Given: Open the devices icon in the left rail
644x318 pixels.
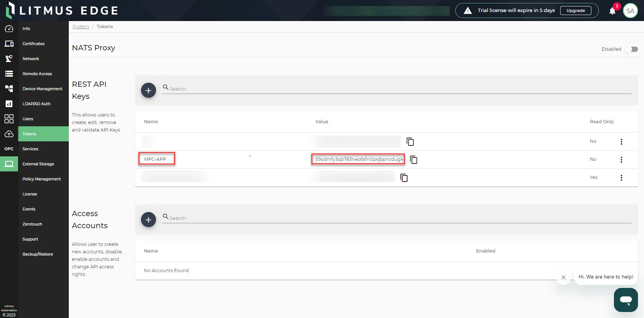Looking at the screenshot, I should tap(9, 44).
